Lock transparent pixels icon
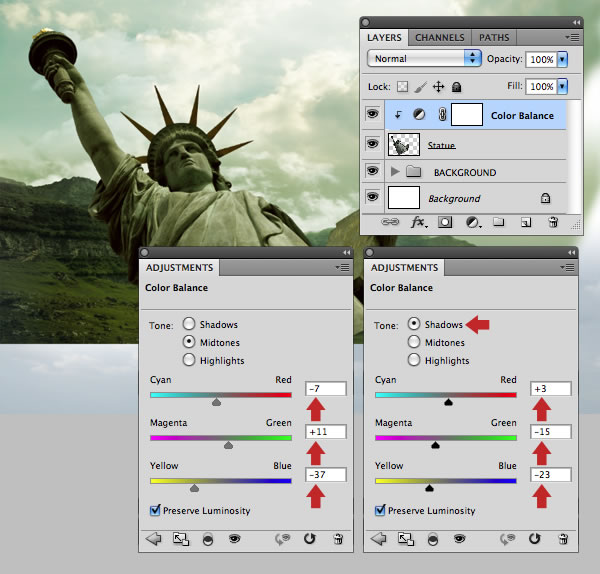 402,86
